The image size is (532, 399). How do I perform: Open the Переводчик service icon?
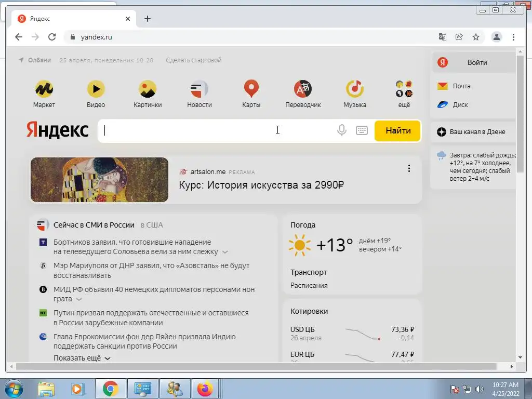[x=303, y=89]
